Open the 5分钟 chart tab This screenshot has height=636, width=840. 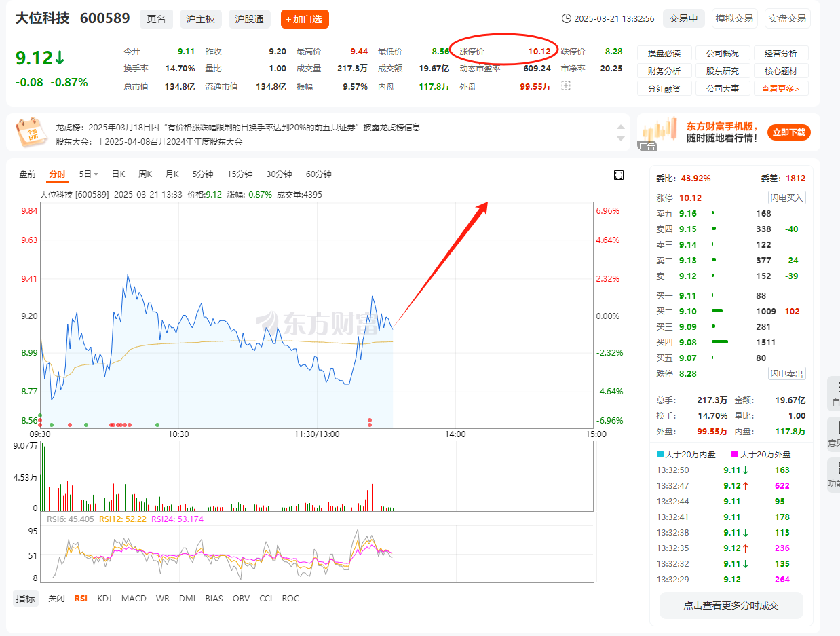(203, 174)
